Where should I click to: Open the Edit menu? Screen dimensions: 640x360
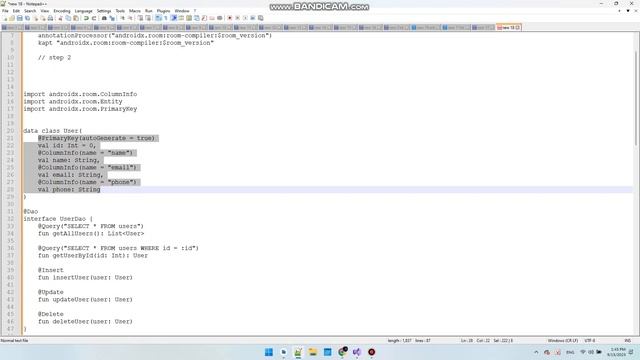(x=16, y=11)
